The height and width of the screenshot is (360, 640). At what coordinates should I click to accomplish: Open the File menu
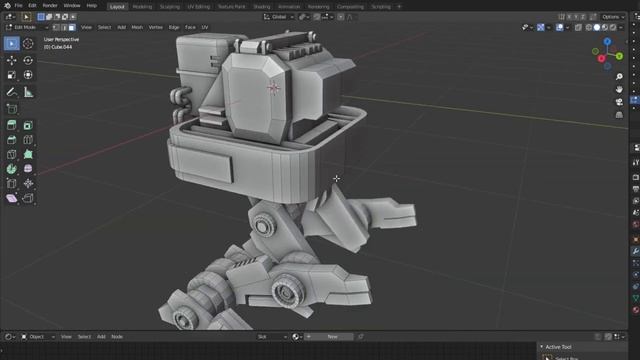coord(18,6)
